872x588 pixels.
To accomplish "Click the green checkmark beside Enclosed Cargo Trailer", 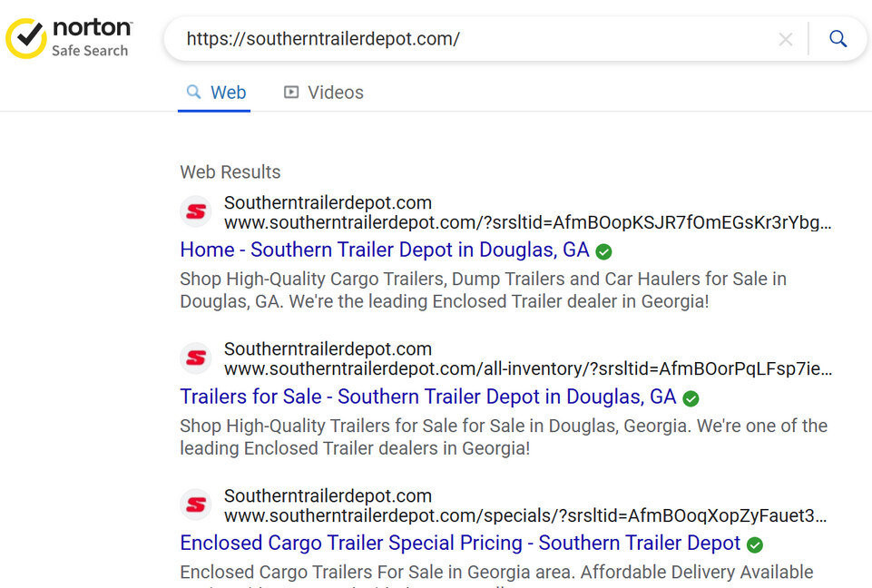I will [755, 545].
